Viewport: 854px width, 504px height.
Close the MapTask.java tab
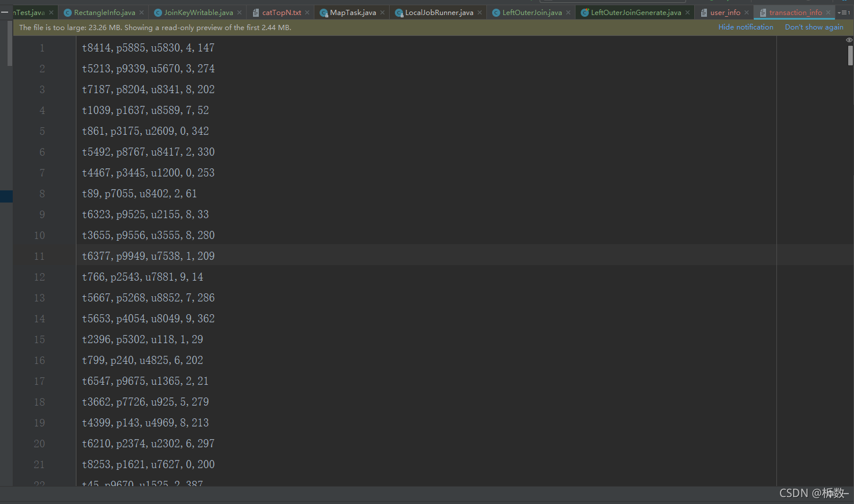coord(382,13)
